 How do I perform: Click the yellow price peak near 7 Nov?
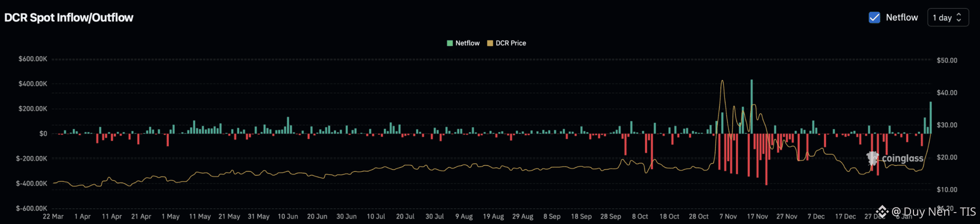pyautogui.click(x=722, y=81)
